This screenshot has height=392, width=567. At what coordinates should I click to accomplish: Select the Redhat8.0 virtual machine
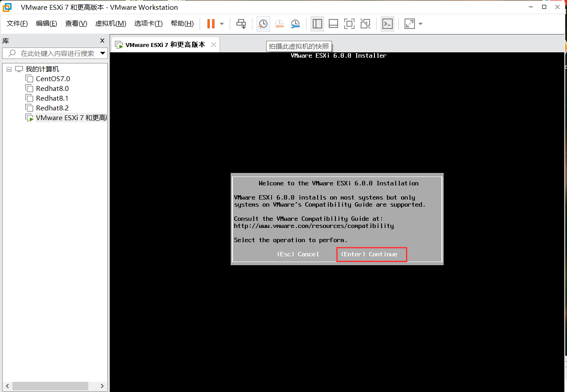(x=52, y=89)
